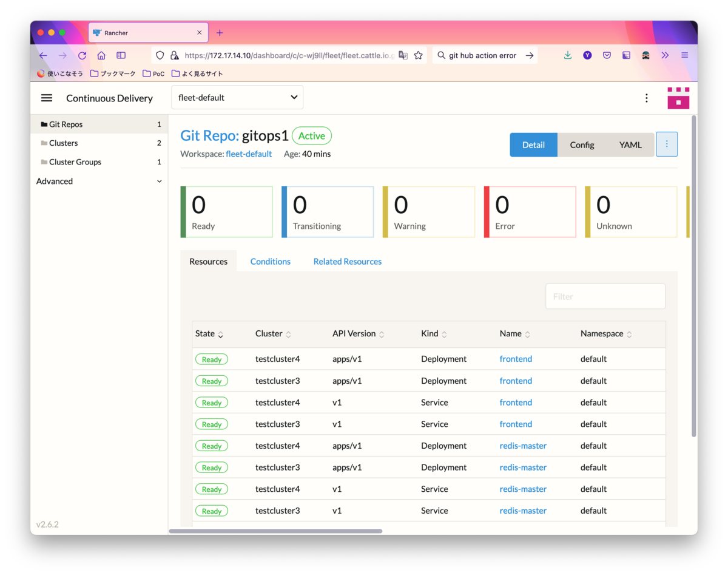The height and width of the screenshot is (575, 728).
Task: Open the 使いこなそう bookmark
Action: click(x=60, y=73)
